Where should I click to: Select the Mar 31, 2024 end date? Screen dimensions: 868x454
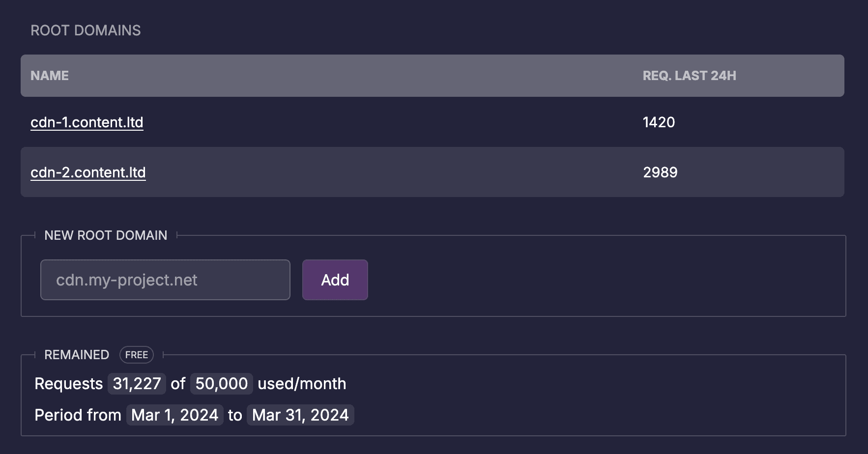click(300, 415)
